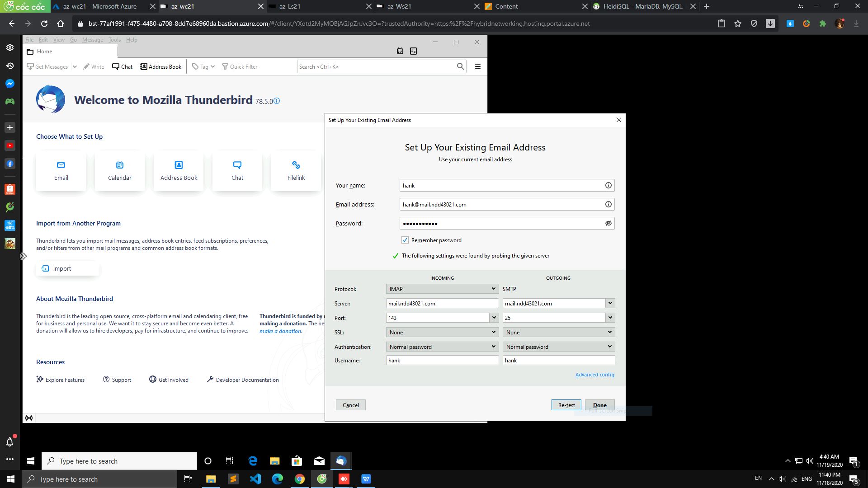The height and width of the screenshot is (488, 868).
Task: Reveal the password with the eye toggle
Action: click(x=608, y=223)
